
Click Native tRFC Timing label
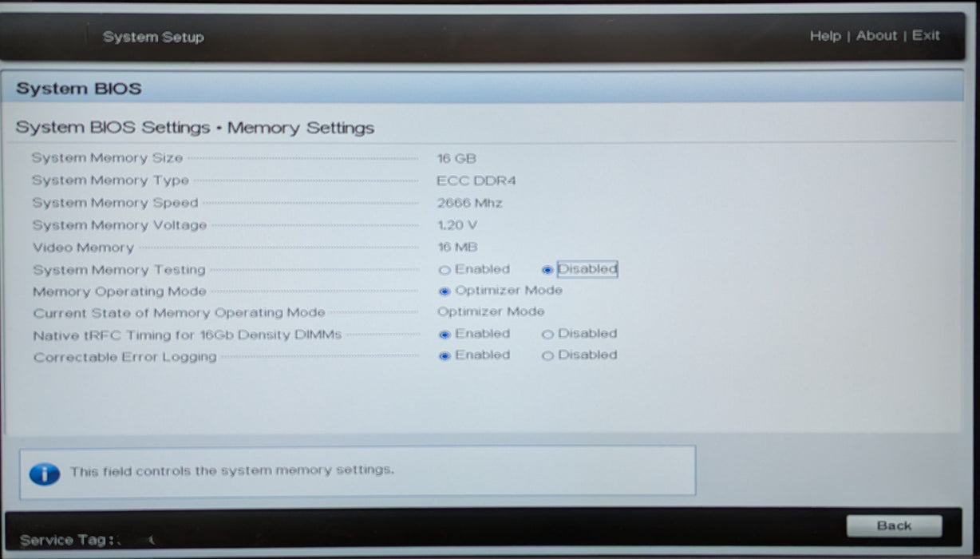pos(187,335)
